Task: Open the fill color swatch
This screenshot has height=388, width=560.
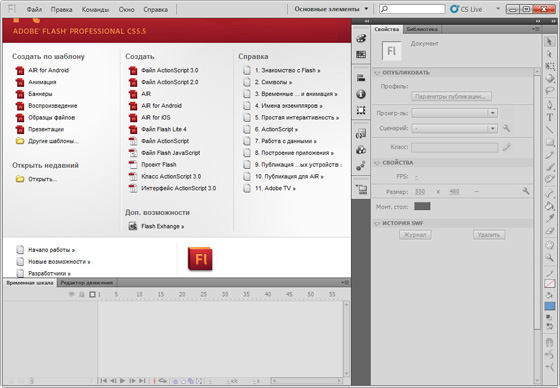Action: pos(549,306)
